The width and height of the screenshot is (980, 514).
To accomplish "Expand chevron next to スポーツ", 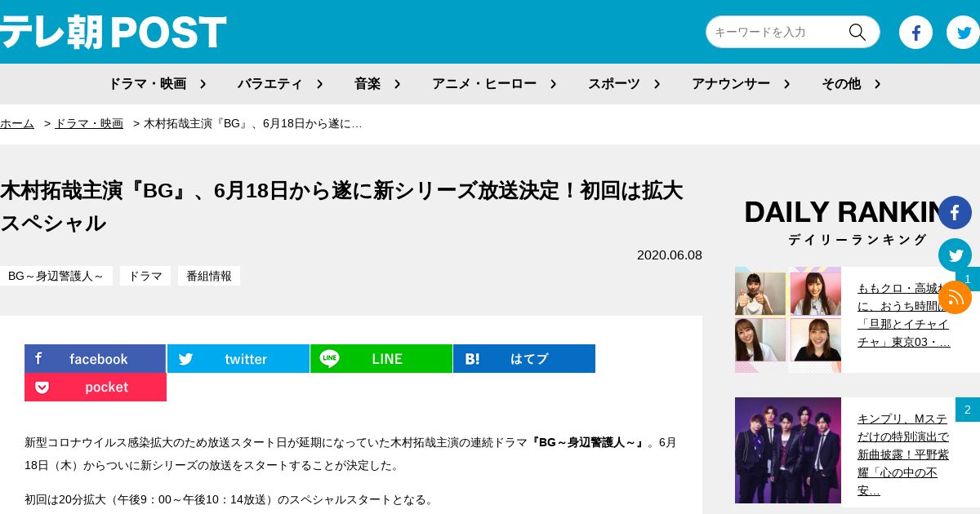I will (657, 83).
